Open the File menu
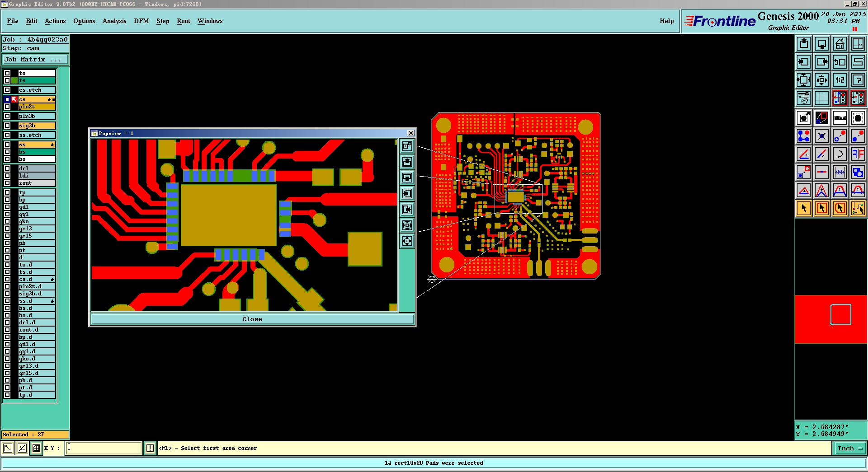 coord(13,21)
